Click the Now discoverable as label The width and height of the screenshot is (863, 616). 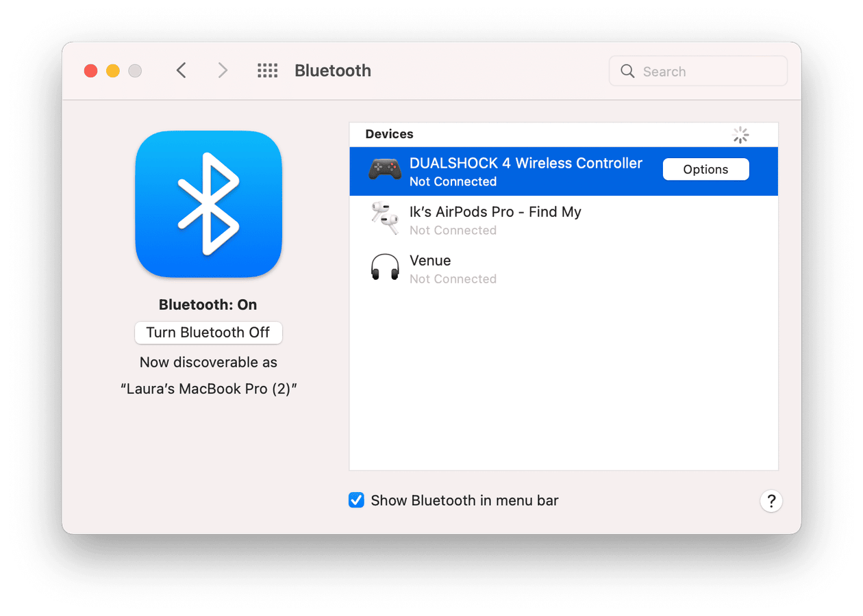click(208, 362)
